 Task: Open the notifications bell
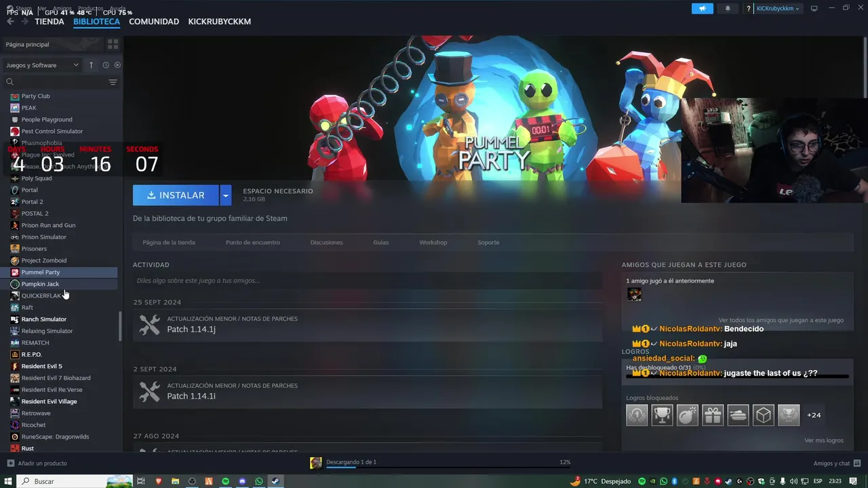(728, 8)
